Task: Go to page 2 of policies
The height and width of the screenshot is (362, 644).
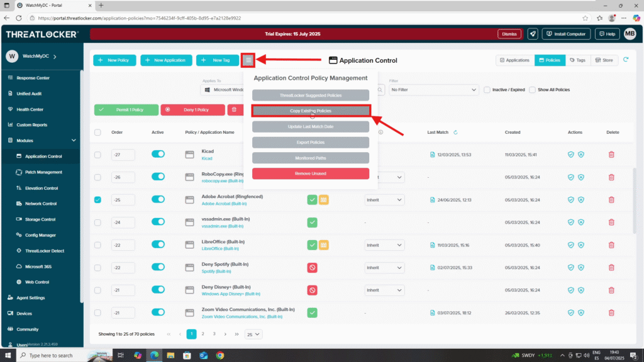Action: coord(203,334)
